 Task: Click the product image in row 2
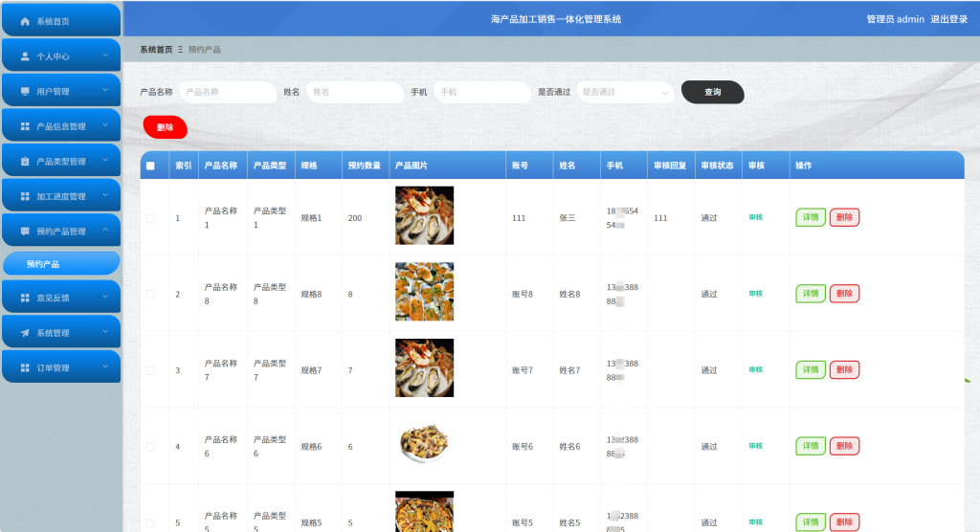point(424,292)
